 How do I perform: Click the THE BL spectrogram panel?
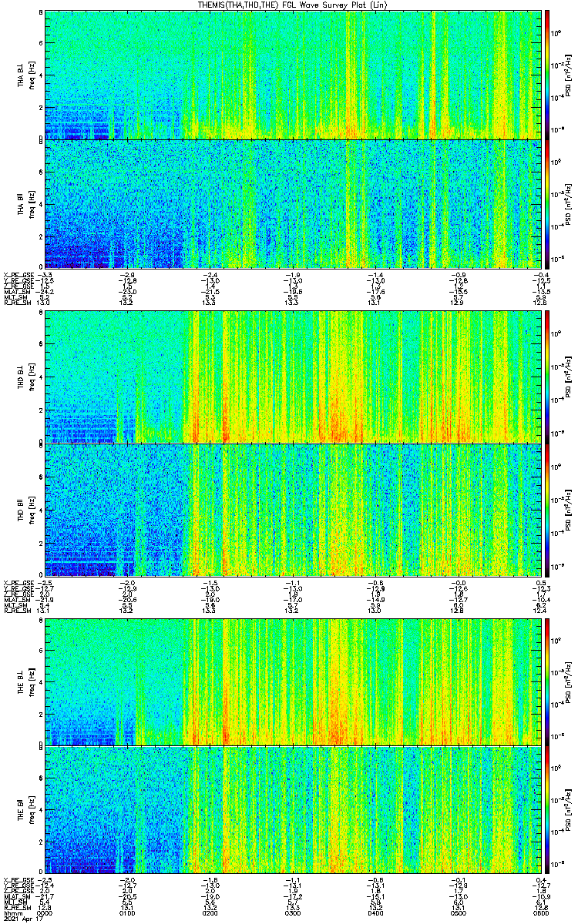click(x=293, y=681)
